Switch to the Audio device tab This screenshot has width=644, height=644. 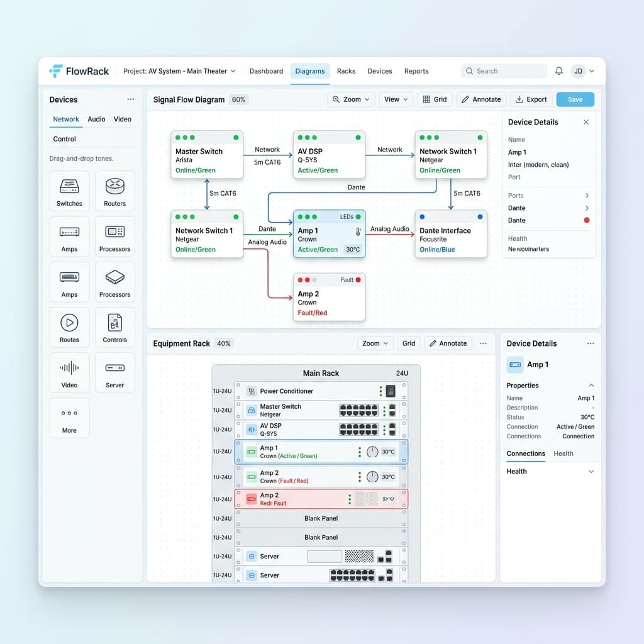tap(96, 119)
